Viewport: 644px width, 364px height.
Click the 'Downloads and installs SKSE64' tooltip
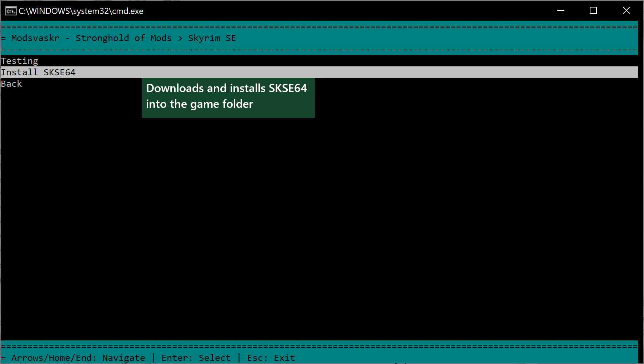(x=228, y=98)
